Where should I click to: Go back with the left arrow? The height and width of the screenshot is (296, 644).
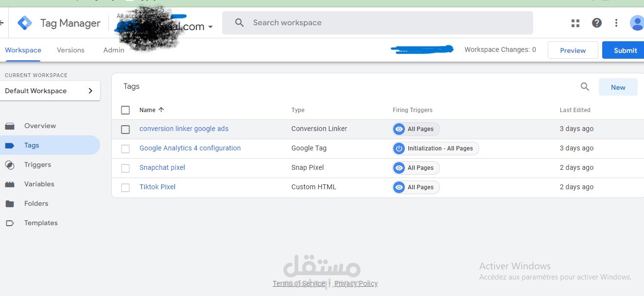pos(2,23)
